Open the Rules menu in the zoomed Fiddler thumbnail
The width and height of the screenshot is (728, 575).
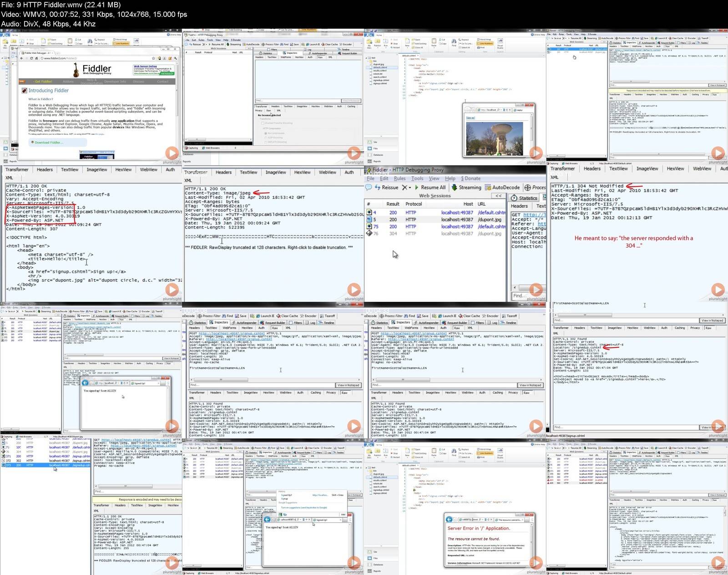pyautogui.click(x=399, y=178)
